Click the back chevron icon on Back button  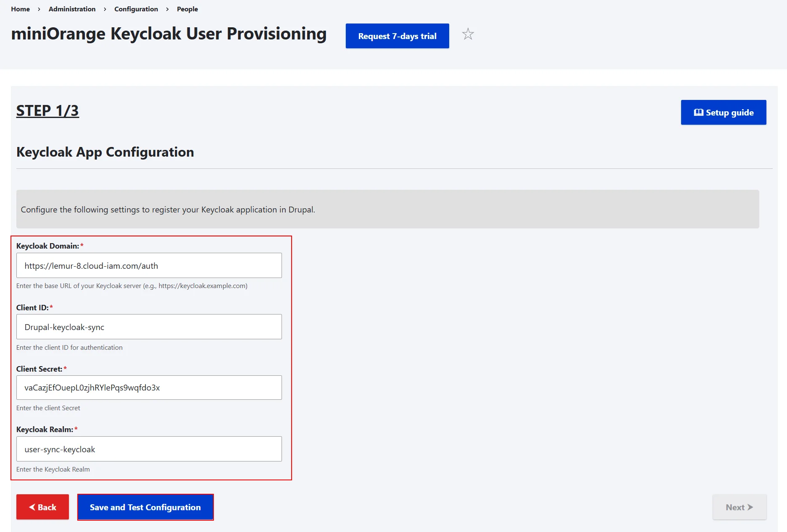click(32, 507)
